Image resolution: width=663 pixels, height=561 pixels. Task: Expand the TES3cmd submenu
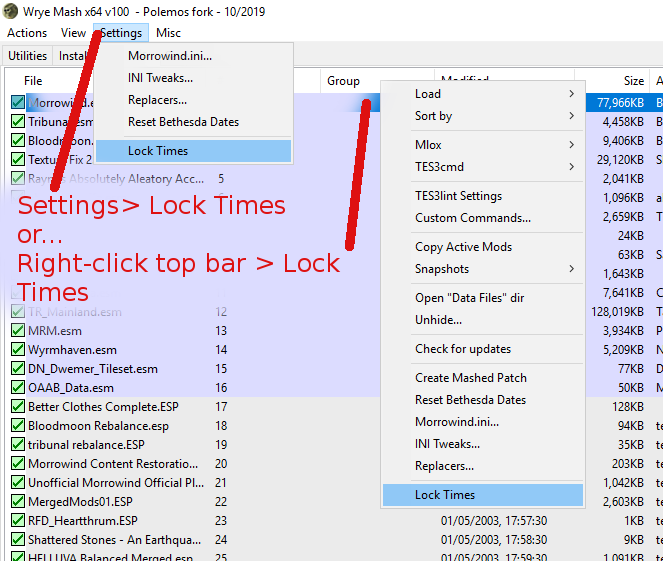point(483,167)
